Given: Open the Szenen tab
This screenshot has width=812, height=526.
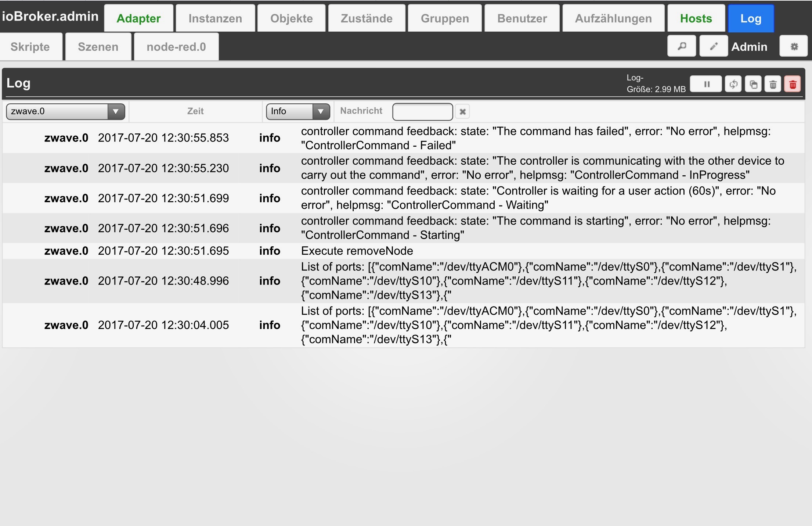Looking at the screenshot, I should pos(98,47).
